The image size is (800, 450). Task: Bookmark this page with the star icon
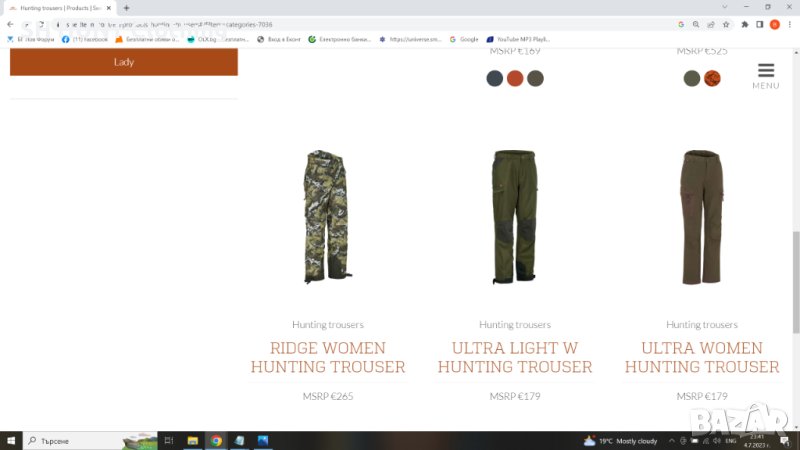725,23
